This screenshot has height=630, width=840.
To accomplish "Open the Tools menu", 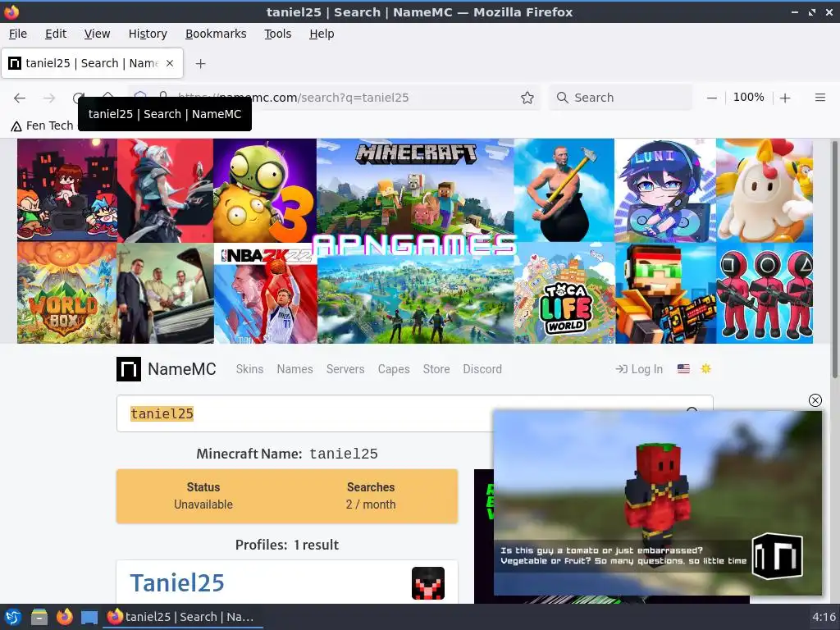I will tap(277, 34).
